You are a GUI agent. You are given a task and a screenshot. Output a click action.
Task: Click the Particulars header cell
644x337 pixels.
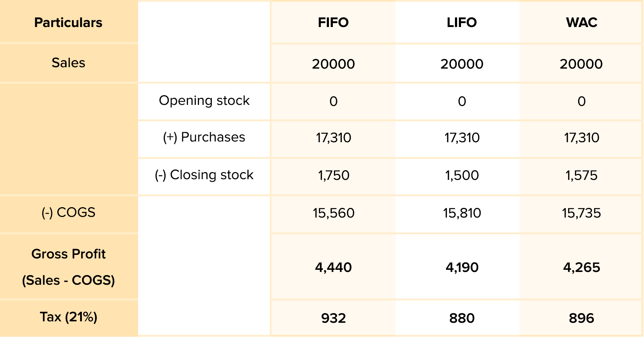68,23
